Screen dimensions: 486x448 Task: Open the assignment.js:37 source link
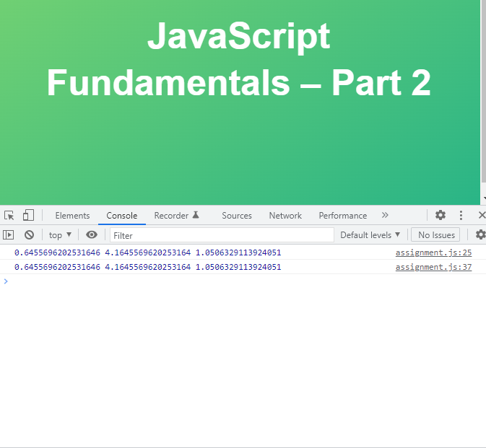click(433, 267)
